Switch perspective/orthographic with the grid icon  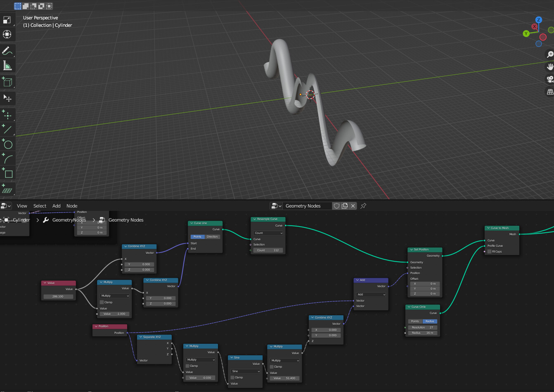coord(550,92)
